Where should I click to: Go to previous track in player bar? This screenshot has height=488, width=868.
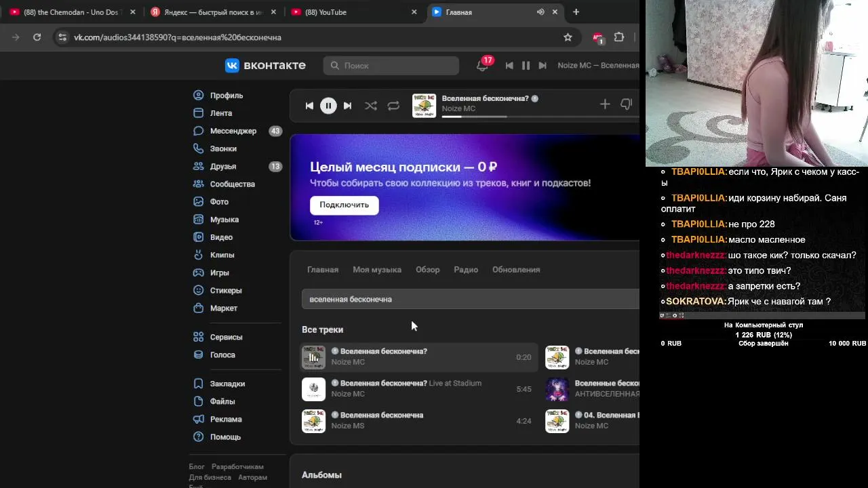click(309, 105)
